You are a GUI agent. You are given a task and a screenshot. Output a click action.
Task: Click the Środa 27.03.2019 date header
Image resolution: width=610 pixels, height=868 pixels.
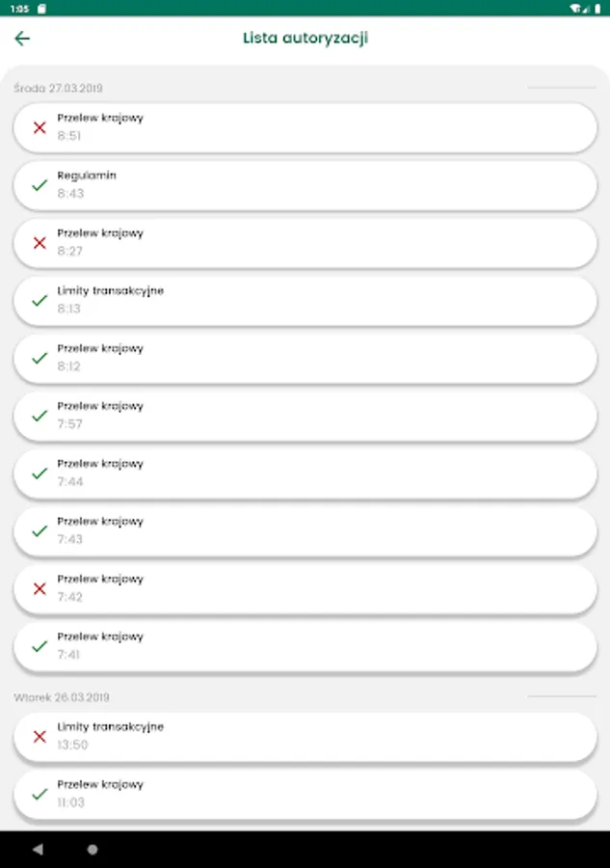click(x=58, y=88)
